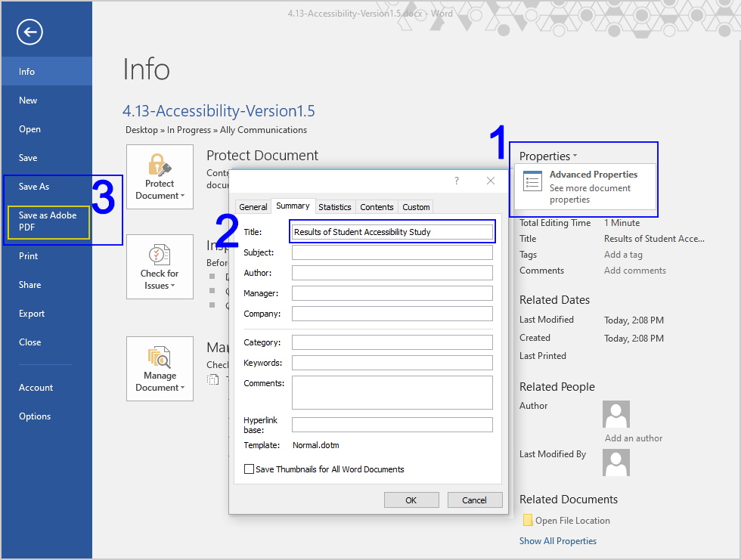741x560 pixels.
Task: Click the Advanced Properties list icon
Action: [533, 181]
